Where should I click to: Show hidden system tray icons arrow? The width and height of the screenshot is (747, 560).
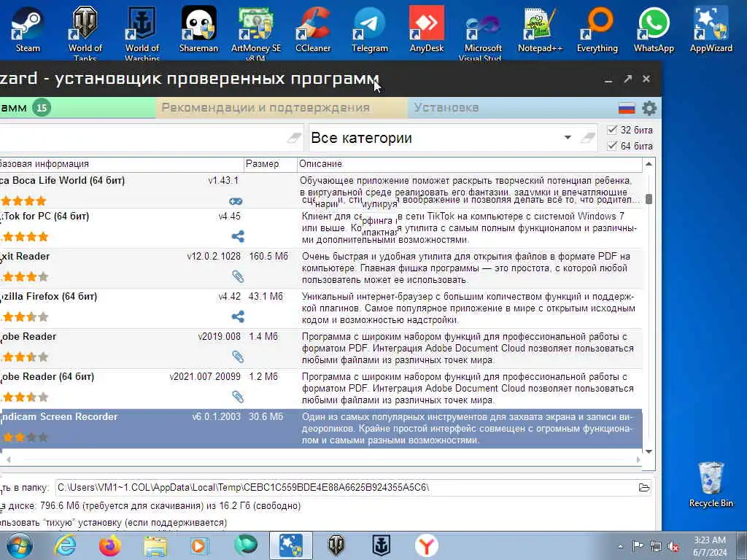pyautogui.click(x=620, y=546)
